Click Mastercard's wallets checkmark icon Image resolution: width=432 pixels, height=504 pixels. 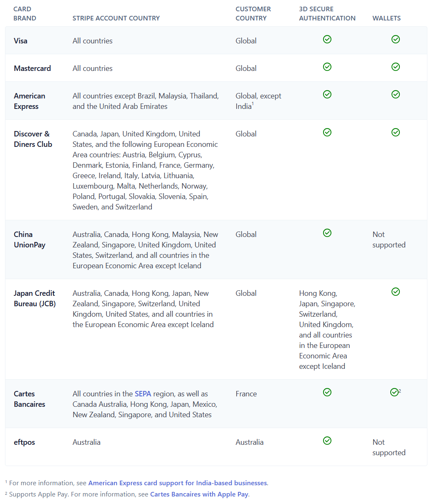point(396,67)
